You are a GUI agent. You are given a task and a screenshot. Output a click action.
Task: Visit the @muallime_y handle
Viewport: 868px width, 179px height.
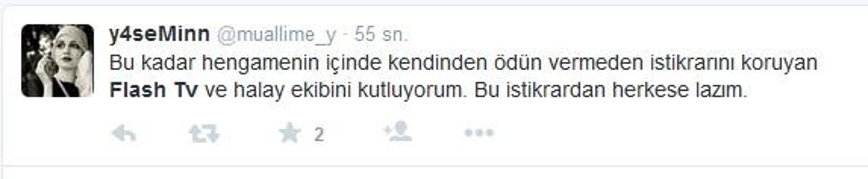276,35
